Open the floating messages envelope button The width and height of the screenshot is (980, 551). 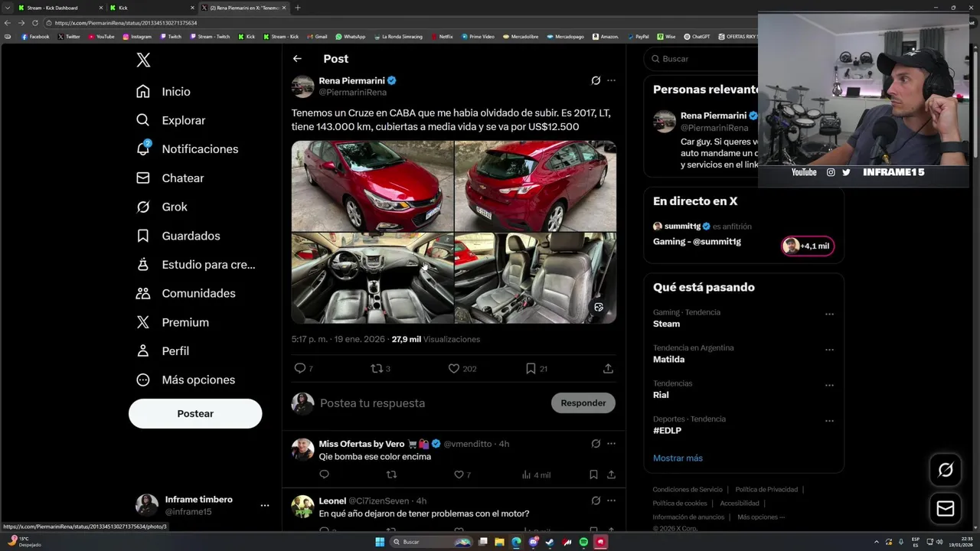click(x=946, y=509)
